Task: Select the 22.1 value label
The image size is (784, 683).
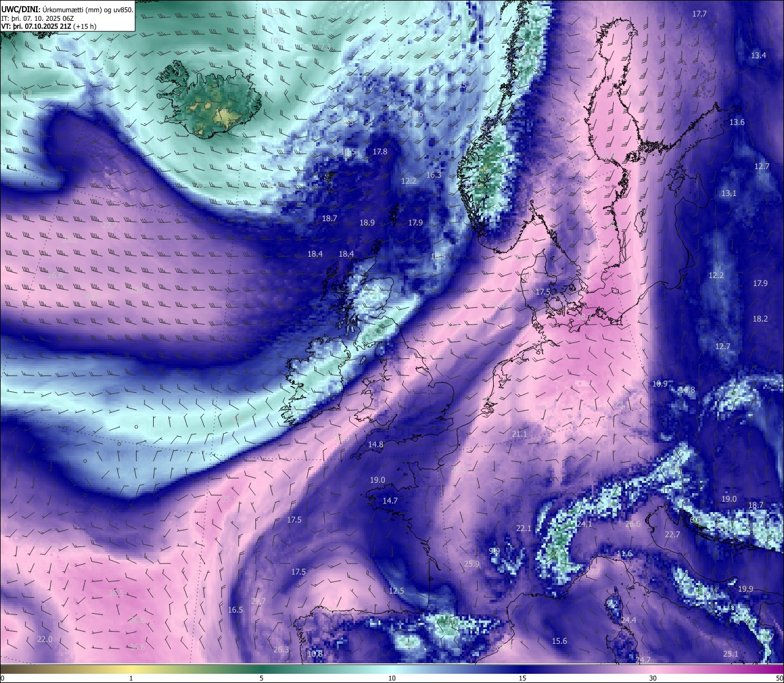Action: (x=524, y=528)
